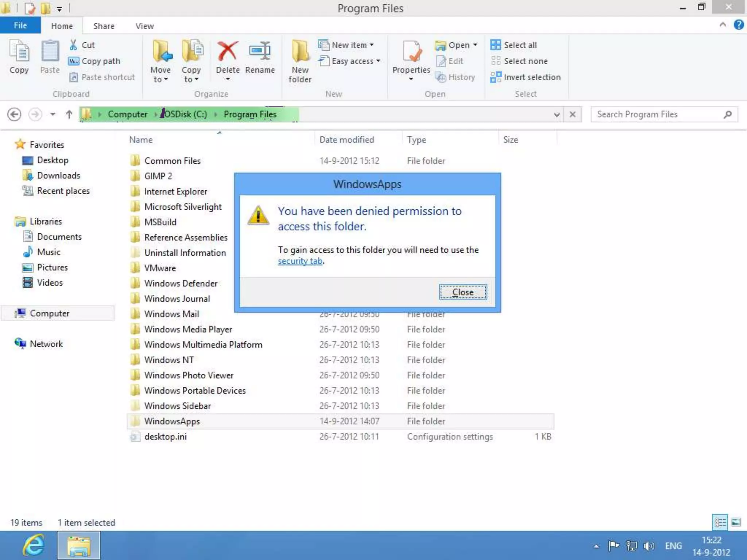The image size is (747, 560).
Task: Open the Properties dropdown arrow
Action: pyautogui.click(x=411, y=79)
